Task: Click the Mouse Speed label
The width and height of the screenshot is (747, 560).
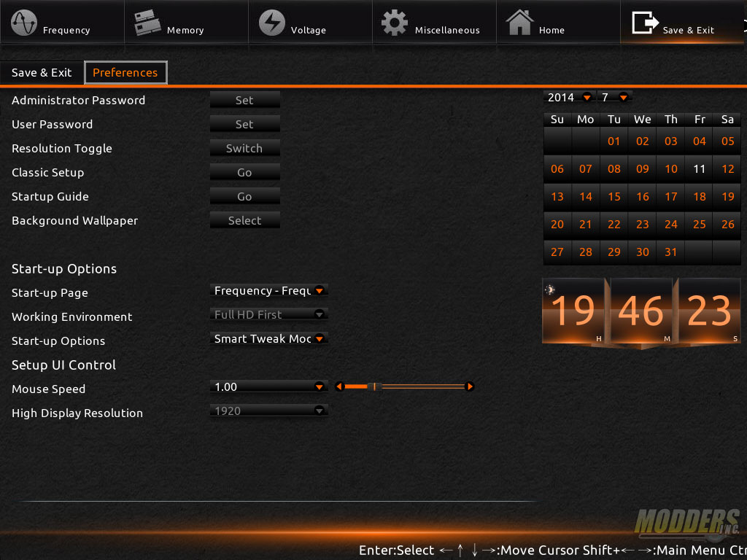Action: click(x=49, y=389)
